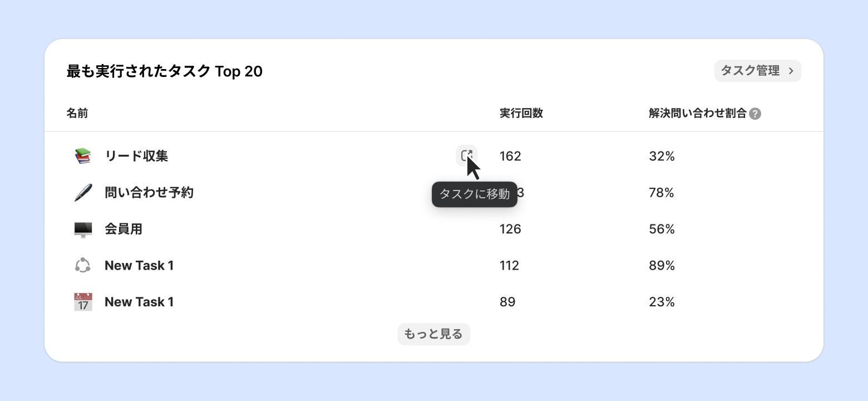Click the 名前 column header
Viewport: 868px width, 401px height.
click(77, 114)
